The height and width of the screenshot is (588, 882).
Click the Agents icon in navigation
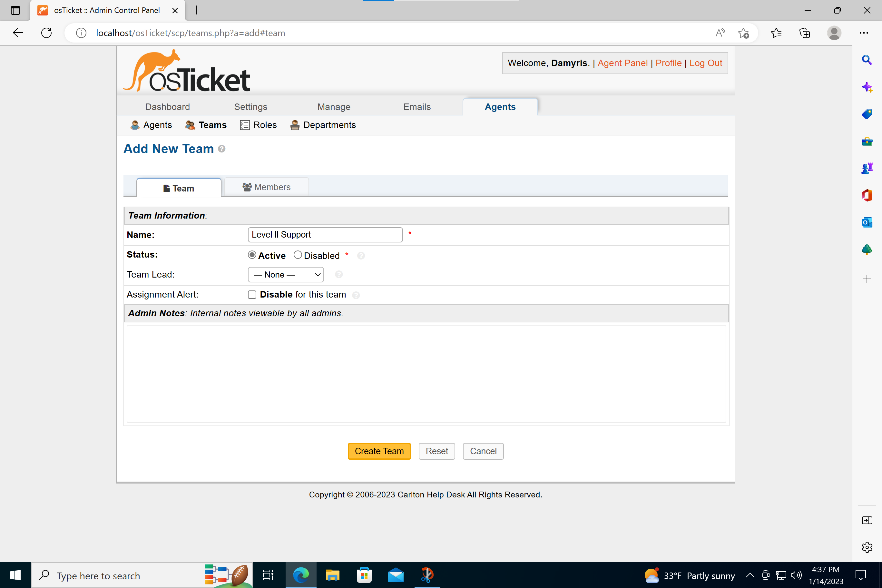(x=134, y=125)
